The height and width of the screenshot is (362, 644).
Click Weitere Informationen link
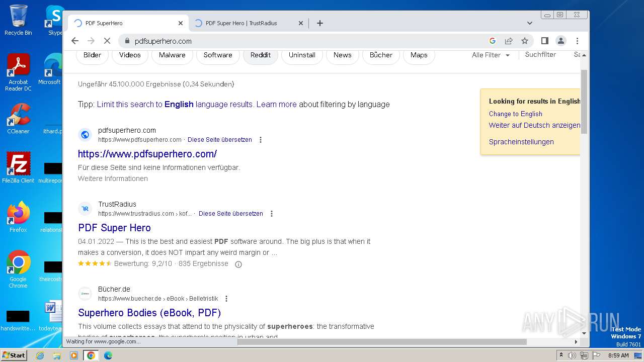tap(113, 178)
